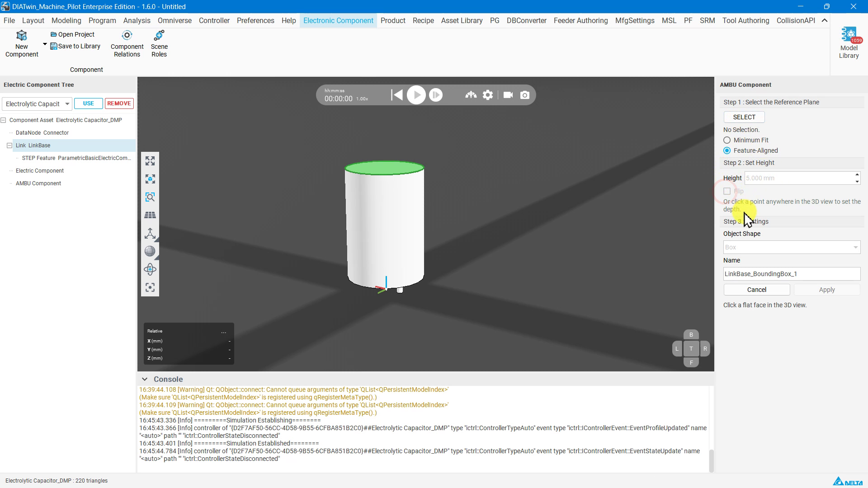
Task: Click the SELECT reference plane button
Action: pyautogui.click(x=744, y=117)
